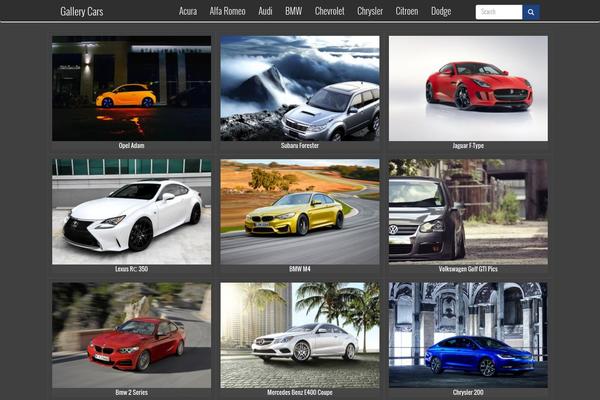The width and height of the screenshot is (600, 400).
Task: View the yellow BMW M4 photo
Action: pos(300,212)
